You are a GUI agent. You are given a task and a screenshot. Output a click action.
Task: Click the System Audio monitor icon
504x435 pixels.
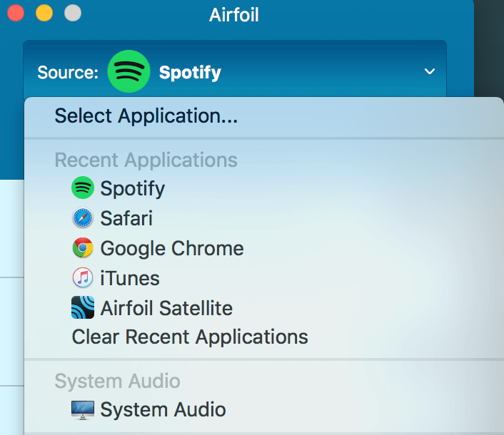point(83,410)
